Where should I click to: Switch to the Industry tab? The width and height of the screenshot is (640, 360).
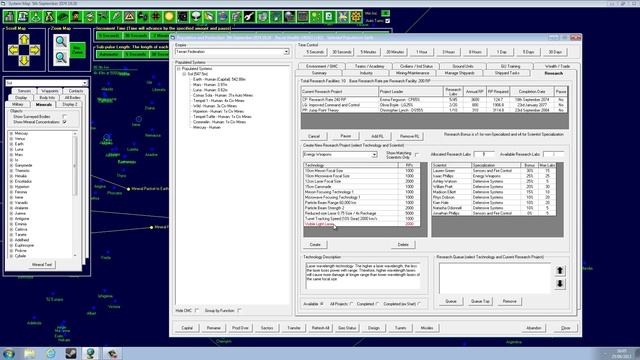366,73
